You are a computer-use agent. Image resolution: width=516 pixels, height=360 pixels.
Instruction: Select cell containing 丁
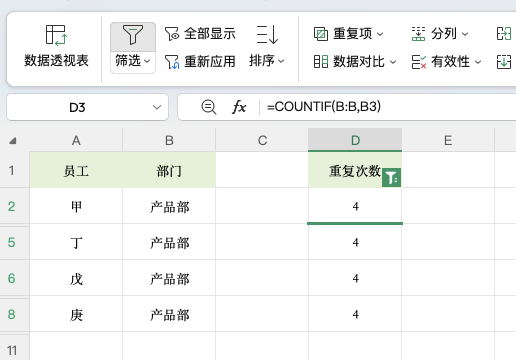(x=76, y=242)
